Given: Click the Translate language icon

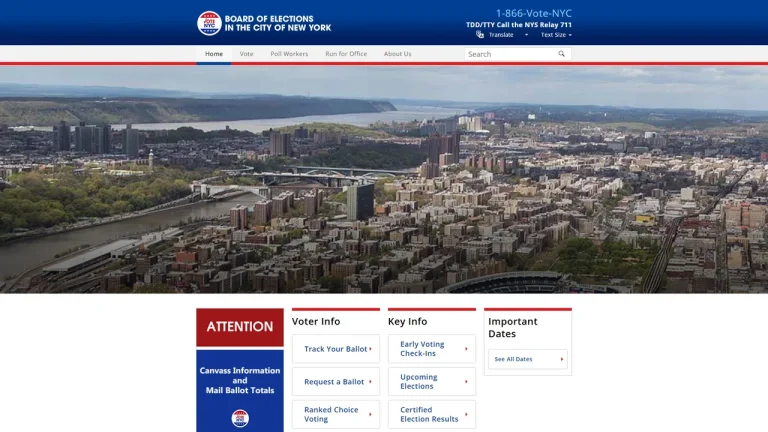Looking at the screenshot, I should (480, 34).
